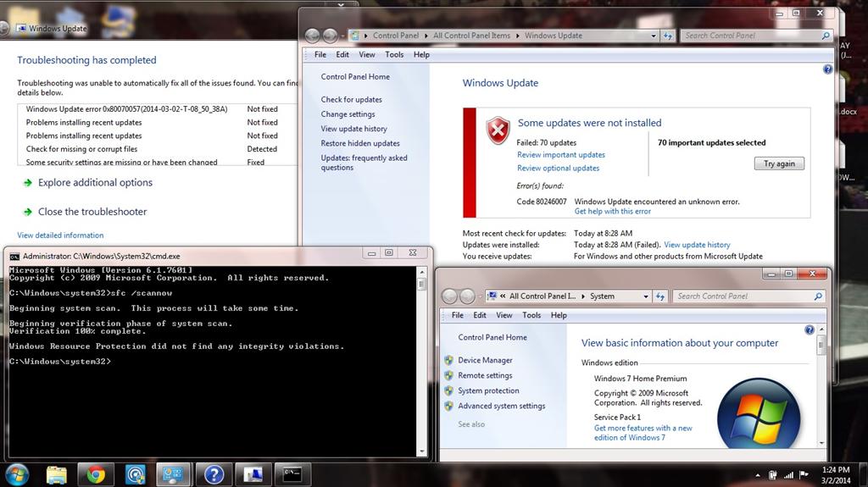The image size is (868, 487).
Task: Open the Help question mark taskbar icon
Action: tap(214, 474)
